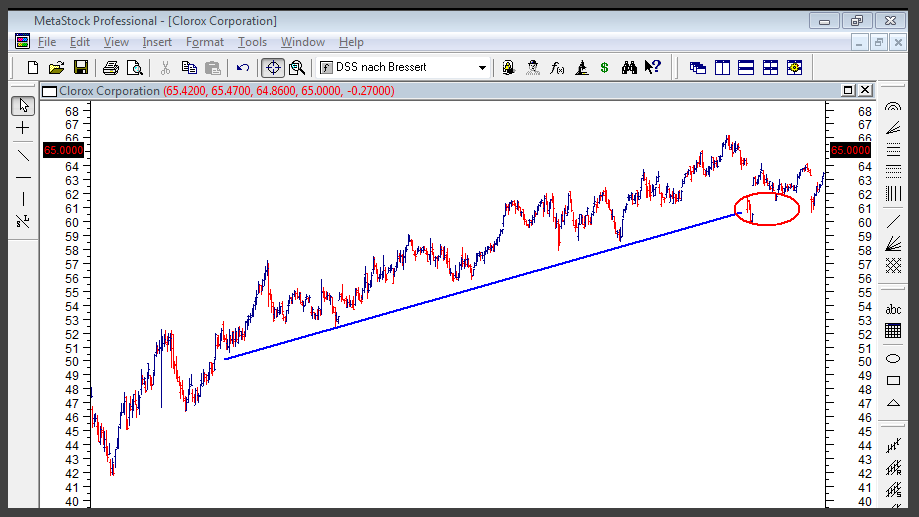This screenshot has height=517, width=919.
Task: Open the Tools menu
Action: point(252,42)
